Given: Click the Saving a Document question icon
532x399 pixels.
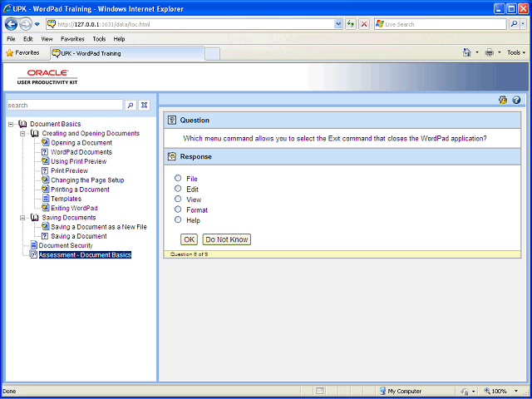Looking at the screenshot, I should (45, 236).
